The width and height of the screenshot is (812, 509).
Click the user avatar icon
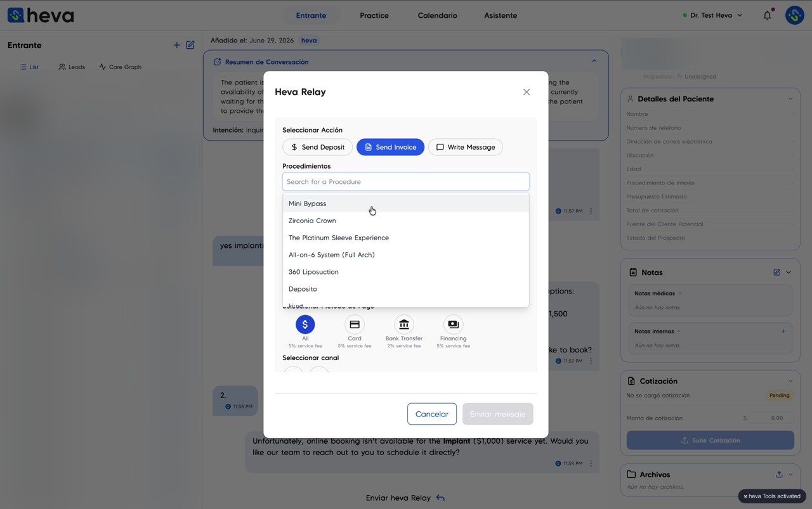(x=795, y=15)
